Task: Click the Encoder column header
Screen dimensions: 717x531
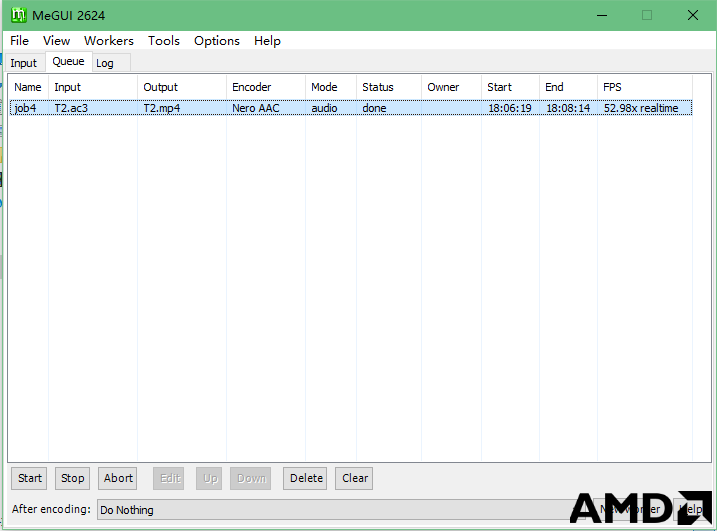Action: 266,87
